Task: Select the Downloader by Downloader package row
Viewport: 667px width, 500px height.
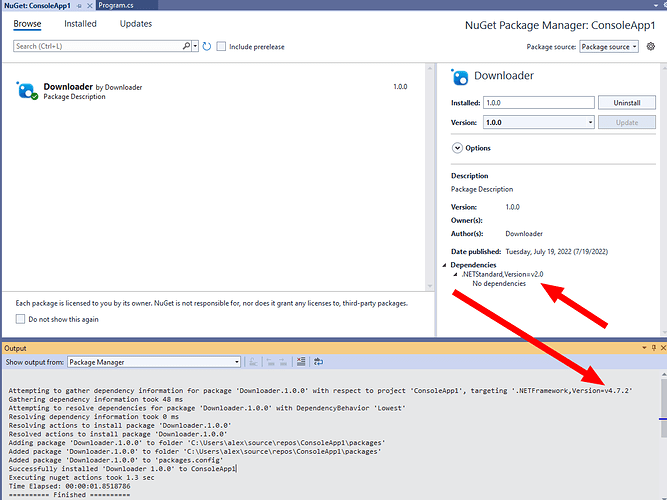Action: pyautogui.click(x=213, y=91)
